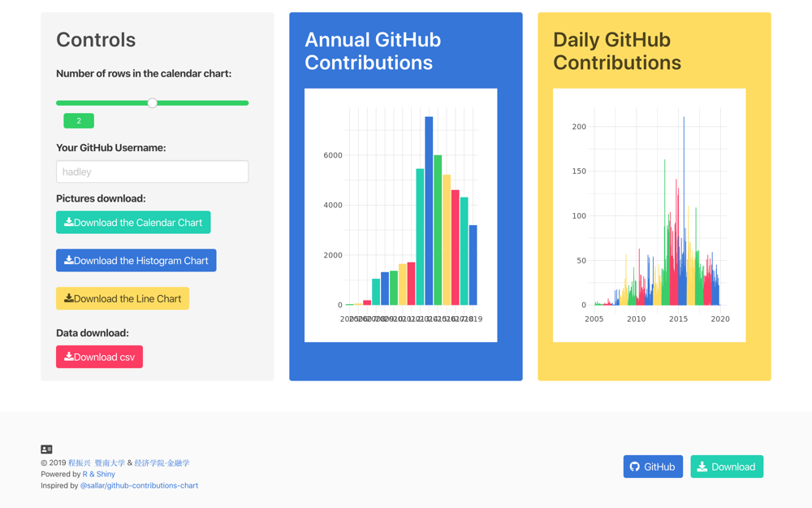
Task: Click the 'Data download:' label
Action: coord(93,332)
